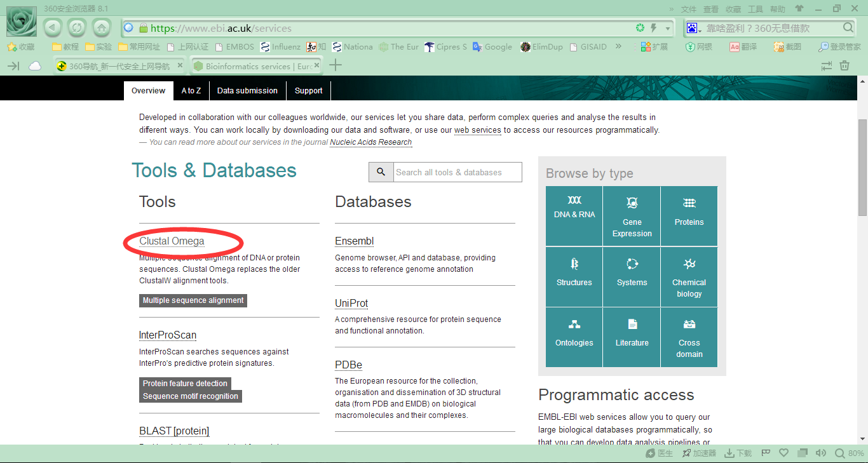
Task: Open the 登录管家 login manager
Action: click(839, 47)
